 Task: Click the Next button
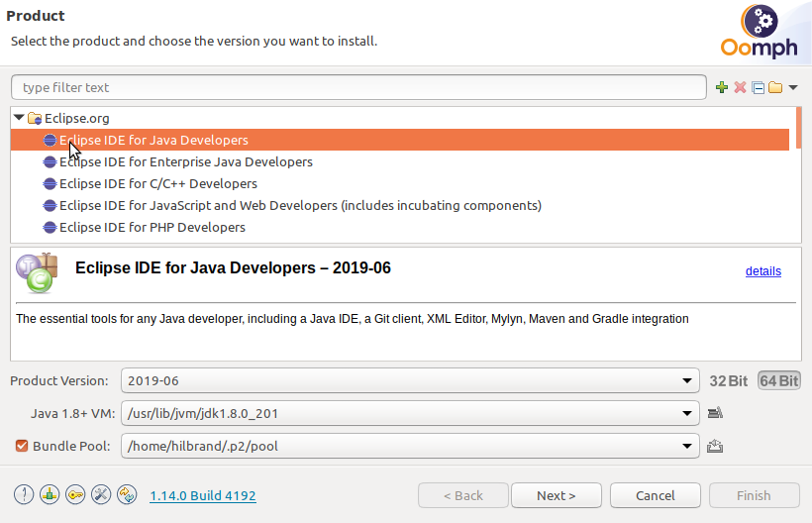[x=556, y=495]
